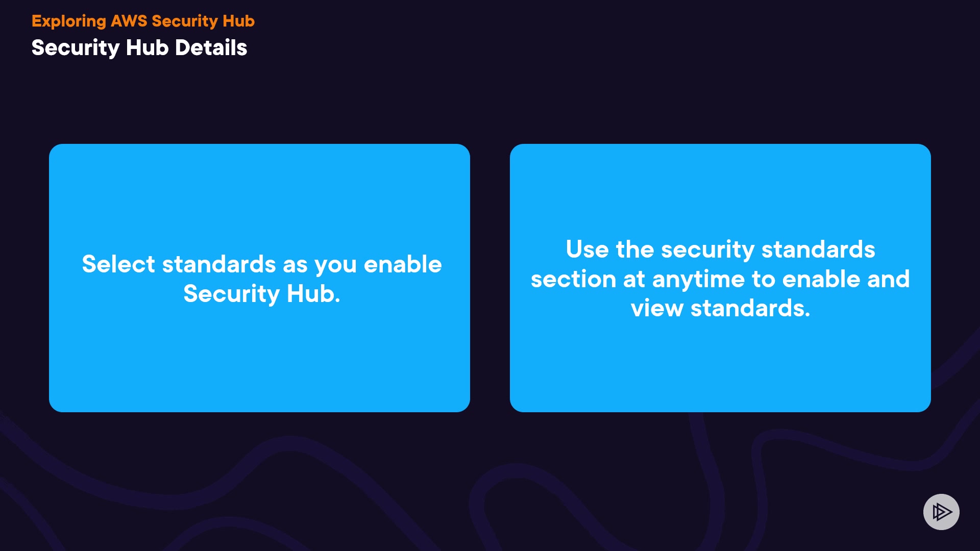The image size is (980, 551).
Task: Click the line 'Select standards as you enable'
Action: [x=262, y=264]
